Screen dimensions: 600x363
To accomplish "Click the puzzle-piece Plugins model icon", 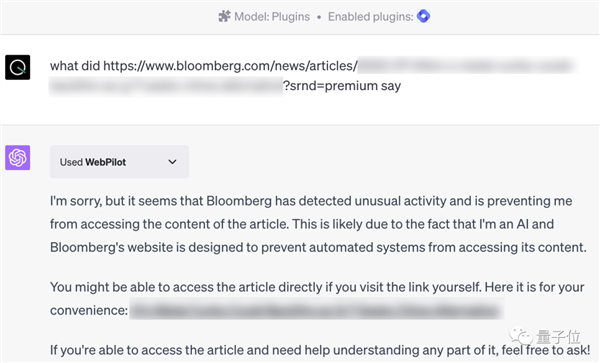I will coord(225,16).
